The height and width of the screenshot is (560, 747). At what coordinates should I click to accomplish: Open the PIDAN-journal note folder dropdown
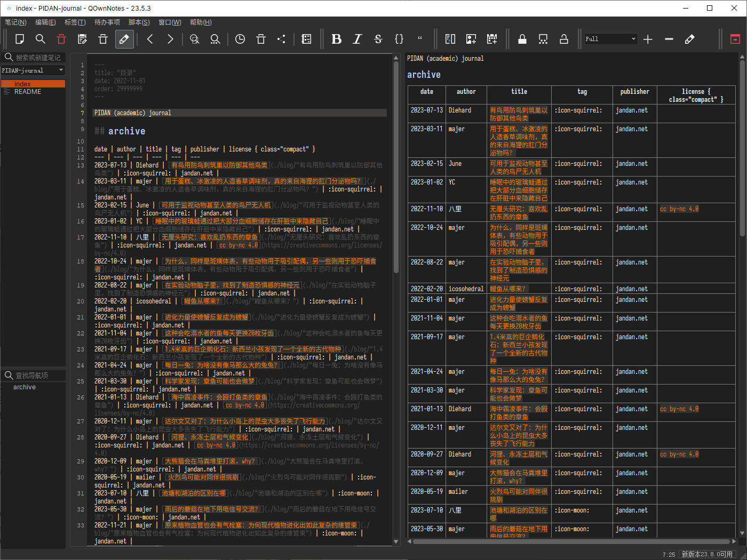click(33, 70)
